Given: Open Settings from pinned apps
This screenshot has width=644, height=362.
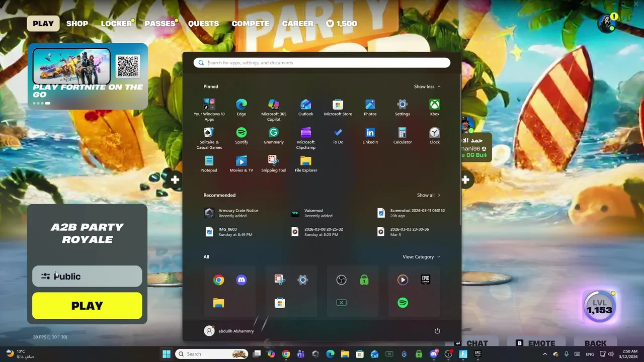Looking at the screenshot, I should coord(403,108).
